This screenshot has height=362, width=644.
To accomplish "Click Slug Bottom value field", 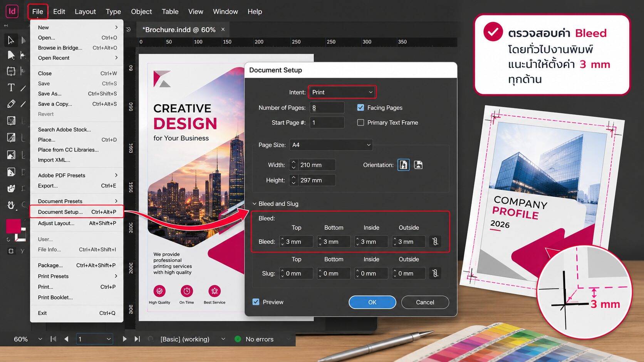I will (334, 274).
